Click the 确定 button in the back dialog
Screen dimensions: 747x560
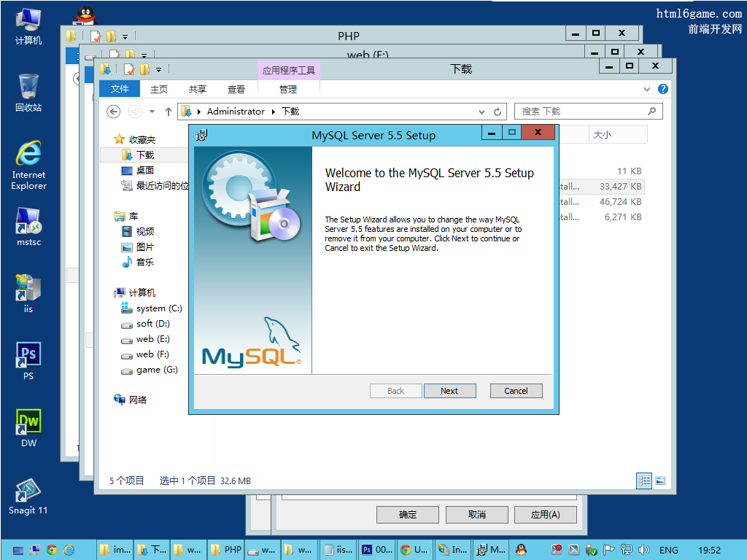407,515
